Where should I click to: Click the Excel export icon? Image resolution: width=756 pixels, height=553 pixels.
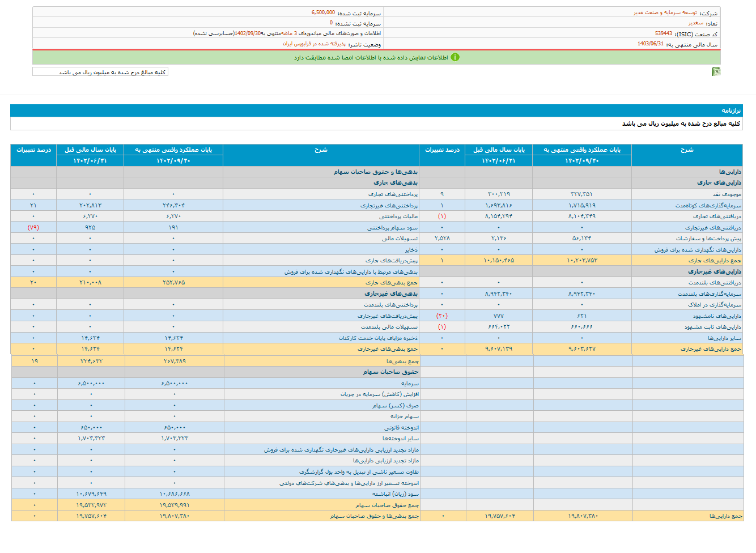point(716,71)
